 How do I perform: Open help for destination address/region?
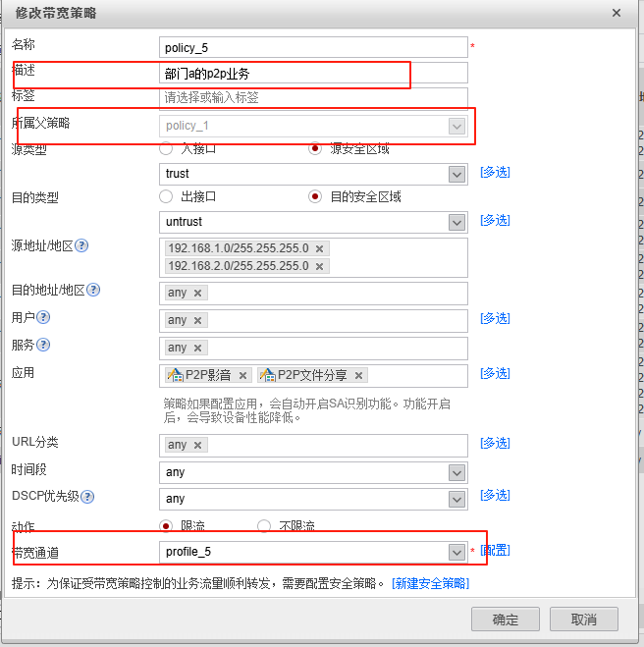coord(93,290)
